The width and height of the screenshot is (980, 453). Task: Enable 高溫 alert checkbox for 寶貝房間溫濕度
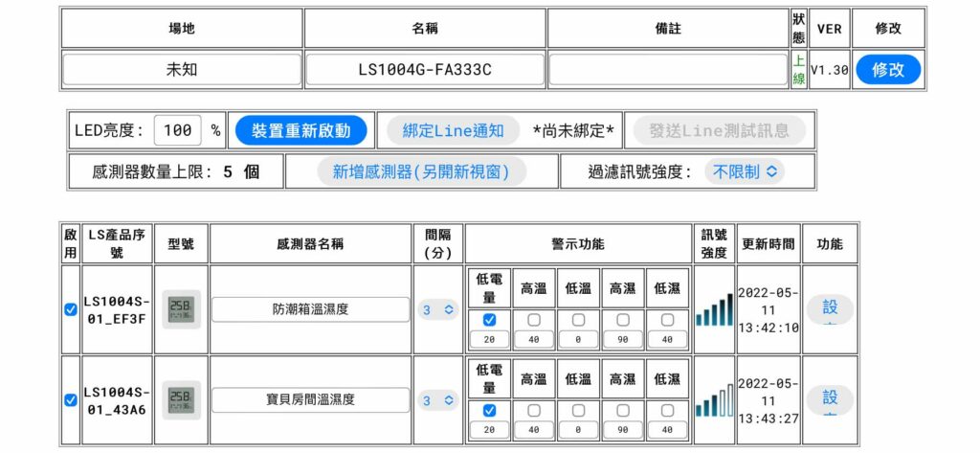click(533, 410)
